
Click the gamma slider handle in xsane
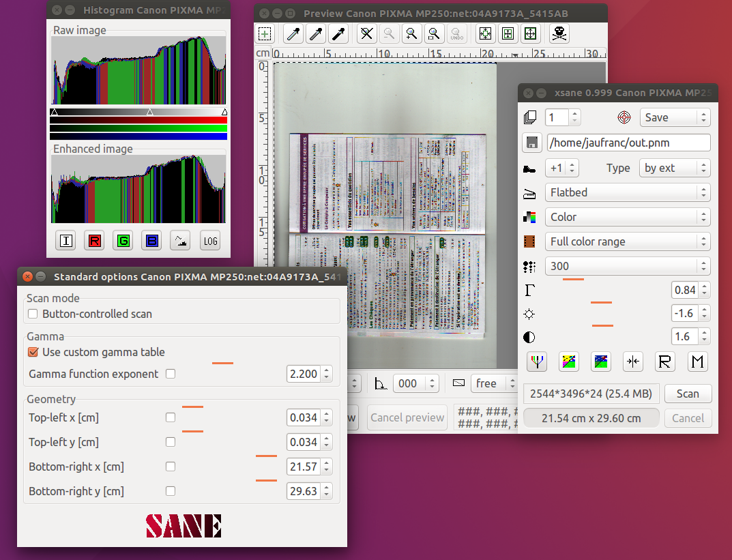[573, 279]
